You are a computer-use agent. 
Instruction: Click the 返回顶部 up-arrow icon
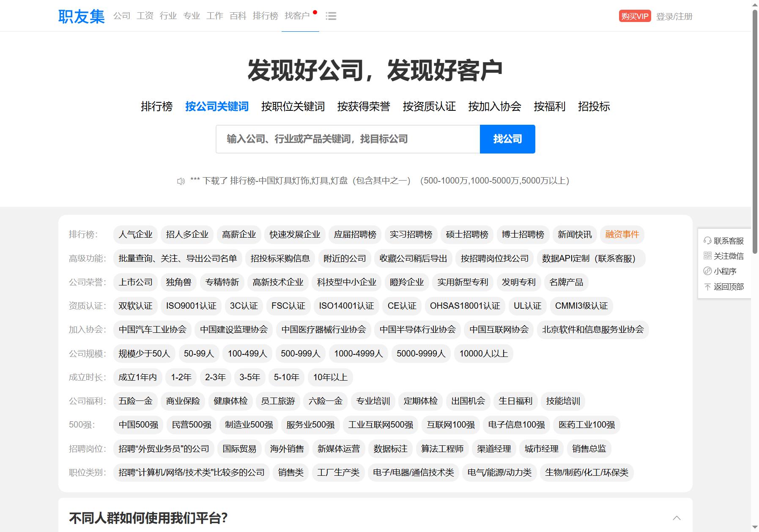pyautogui.click(x=707, y=287)
